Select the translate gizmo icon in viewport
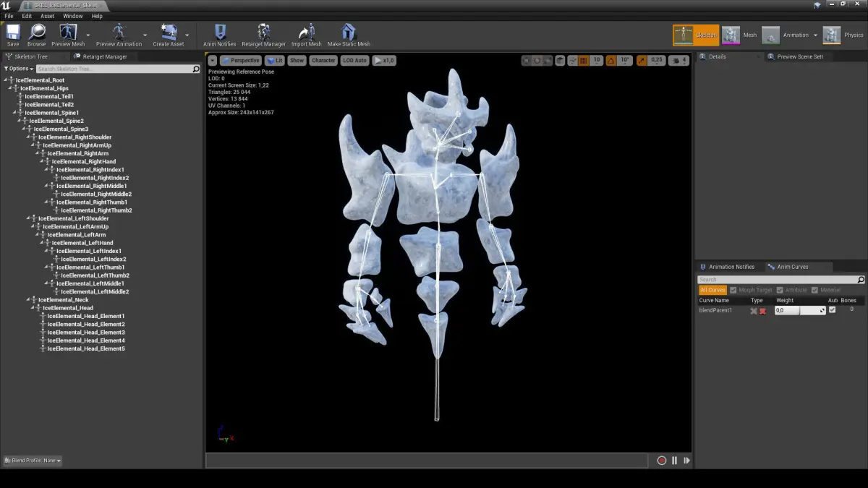 click(526, 61)
